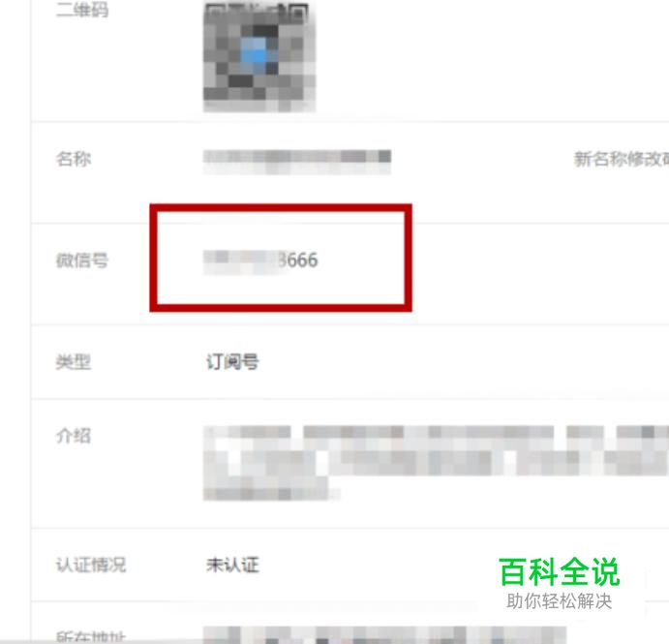This screenshot has height=644, width=669.
Task: Click the 介绍 field label
Action: 74,436
